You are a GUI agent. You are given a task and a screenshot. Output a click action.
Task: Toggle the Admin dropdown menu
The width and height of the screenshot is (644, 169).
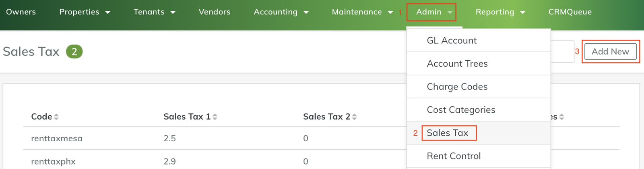pos(433,12)
